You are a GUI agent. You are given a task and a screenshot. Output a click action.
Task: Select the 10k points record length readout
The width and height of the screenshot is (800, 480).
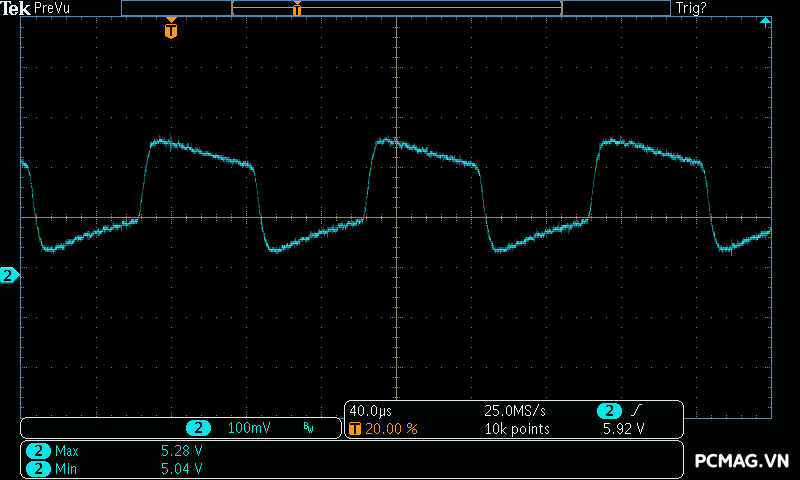(x=516, y=428)
